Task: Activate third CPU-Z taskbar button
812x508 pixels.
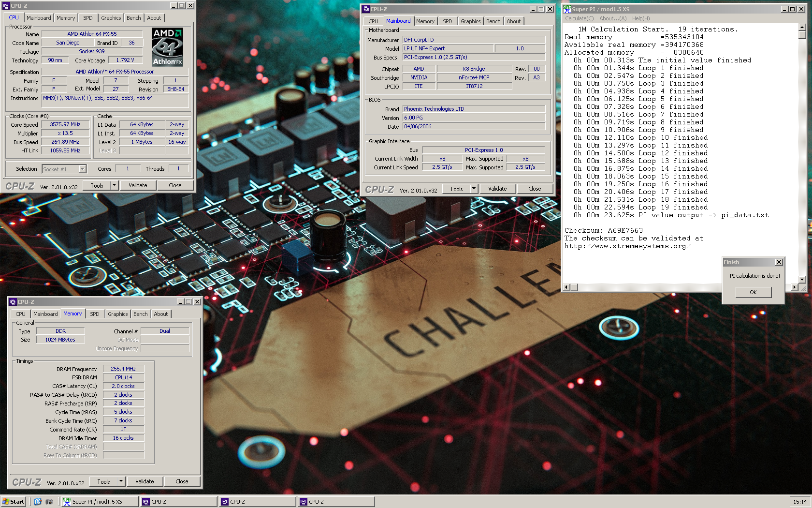Action: pyautogui.click(x=336, y=502)
